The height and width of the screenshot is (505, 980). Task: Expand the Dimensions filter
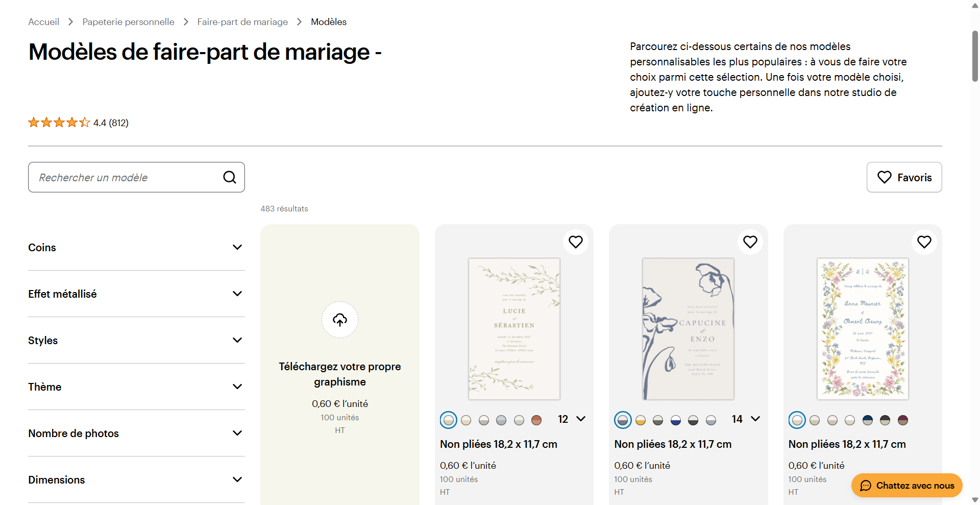(x=136, y=479)
